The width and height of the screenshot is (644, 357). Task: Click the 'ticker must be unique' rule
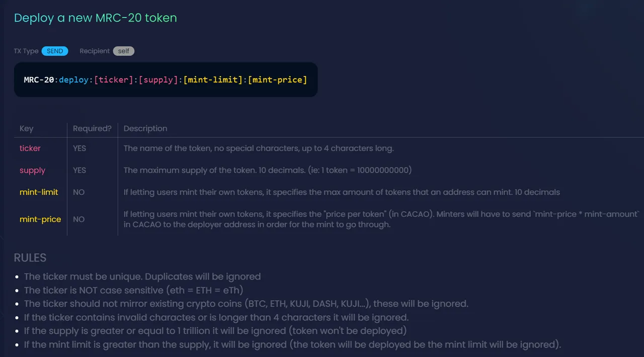[142, 276]
